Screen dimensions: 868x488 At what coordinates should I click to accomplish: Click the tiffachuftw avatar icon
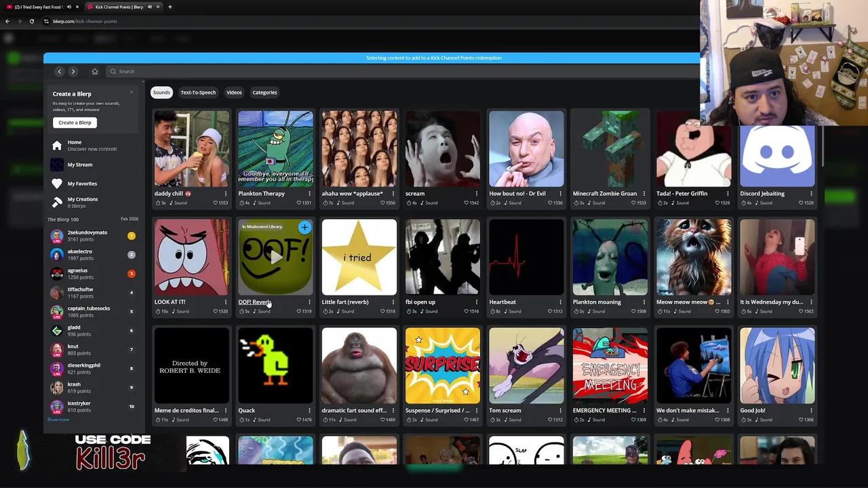57,293
